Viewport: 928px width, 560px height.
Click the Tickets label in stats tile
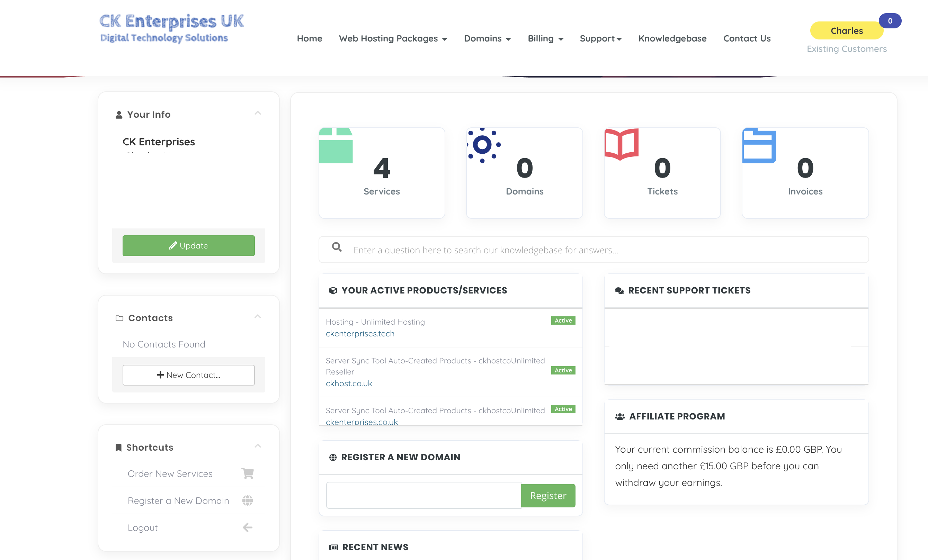(x=662, y=191)
